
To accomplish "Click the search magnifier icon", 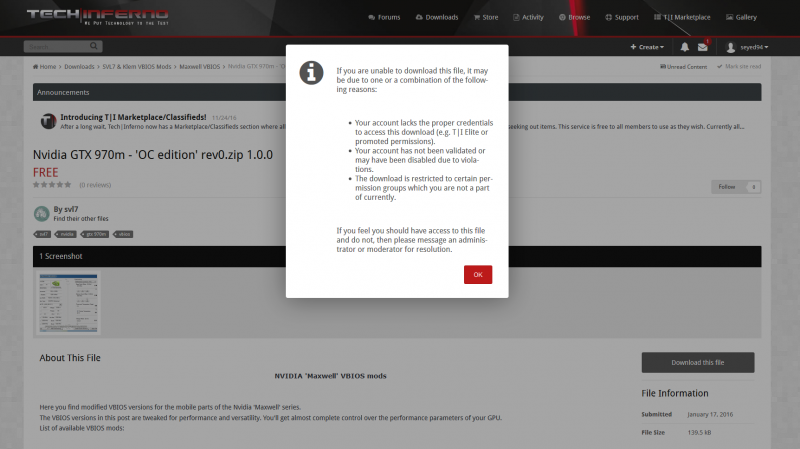I will pos(94,46).
